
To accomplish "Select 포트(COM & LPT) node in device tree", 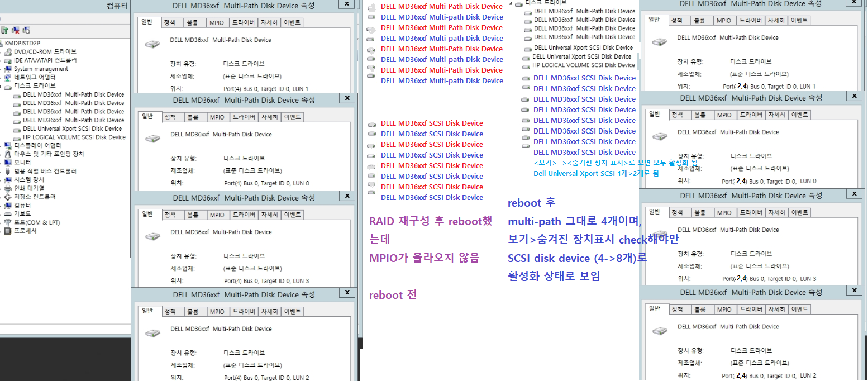I will [x=37, y=222].
